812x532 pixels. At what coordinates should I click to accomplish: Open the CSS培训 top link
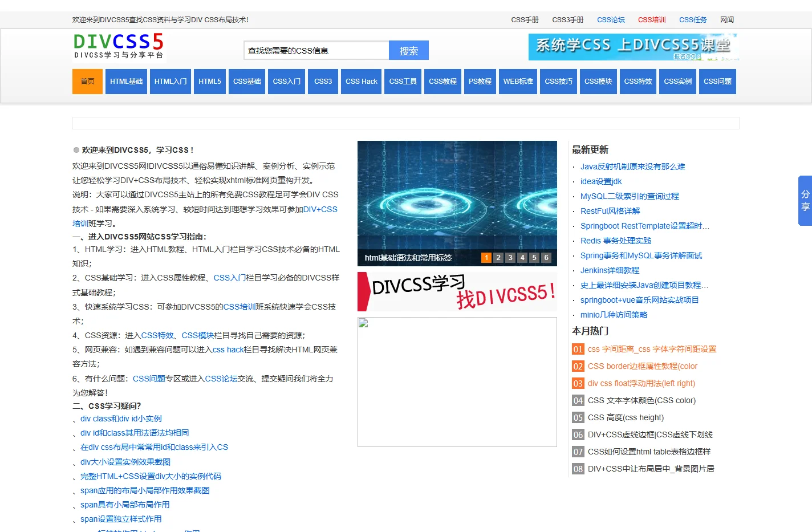(652, 20)
